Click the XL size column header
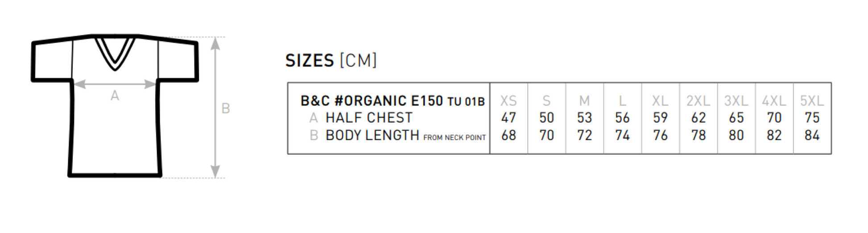The height and width of the screenshot is (233, 868). pos(660,101)
